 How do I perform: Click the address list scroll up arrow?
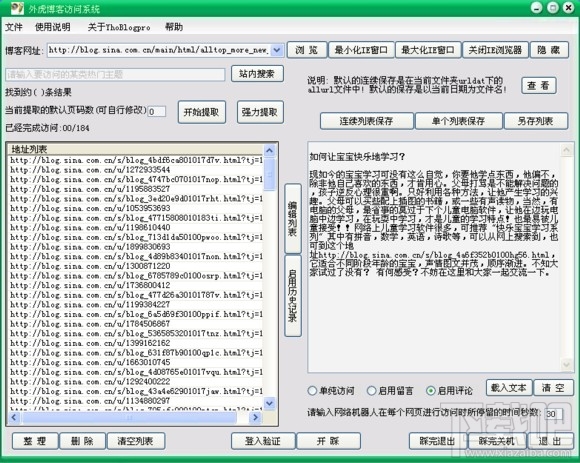pos(270,150)
